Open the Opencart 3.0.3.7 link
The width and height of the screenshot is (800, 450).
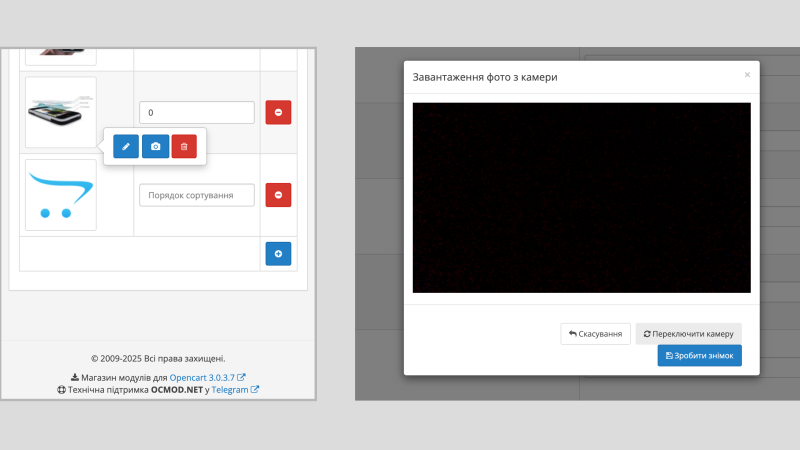click(202, 378)
